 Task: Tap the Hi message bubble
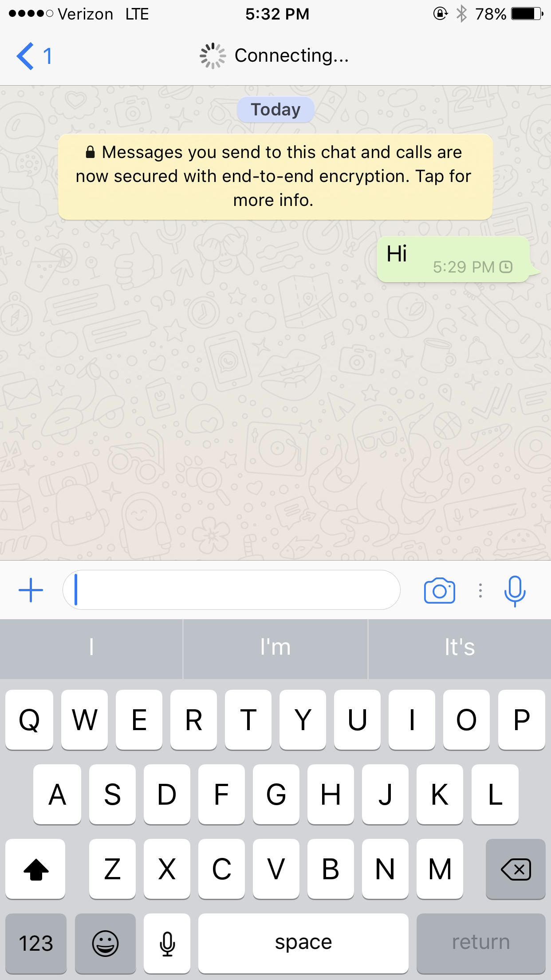(453, 259)
